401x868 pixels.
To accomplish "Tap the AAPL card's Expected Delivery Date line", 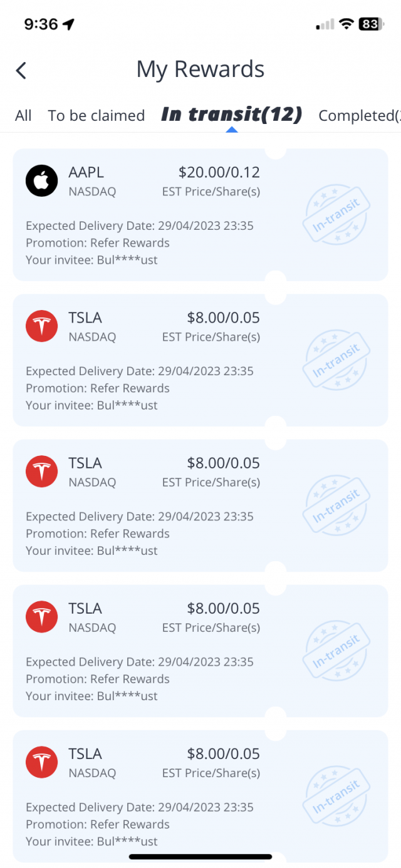I will point(140,226).
